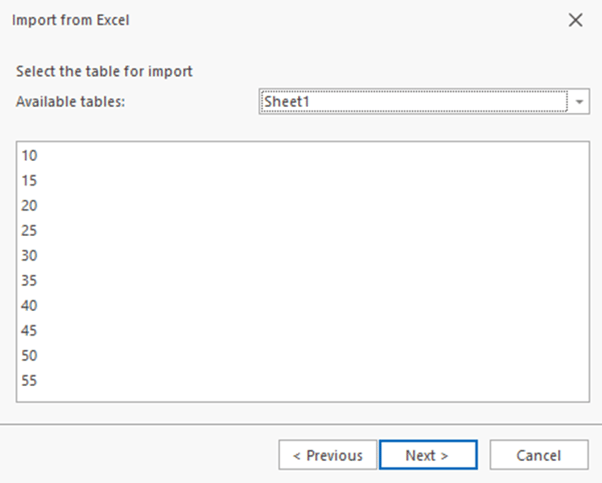Expand the Available tables dropdown arrow

pos(580,102)
